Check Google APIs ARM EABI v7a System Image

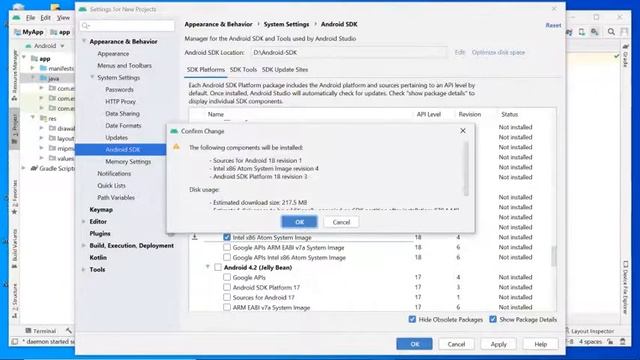[x=227, y=247]
